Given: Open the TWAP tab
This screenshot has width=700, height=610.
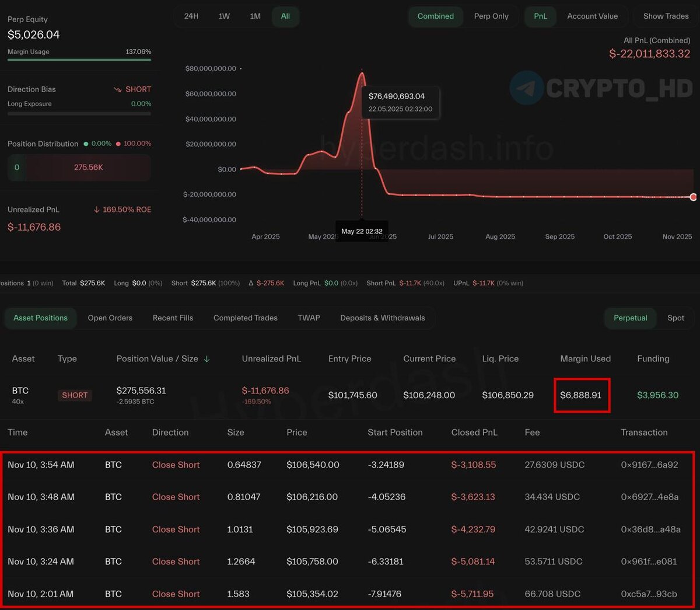Looking at the screenshot, I should point(309,318).
